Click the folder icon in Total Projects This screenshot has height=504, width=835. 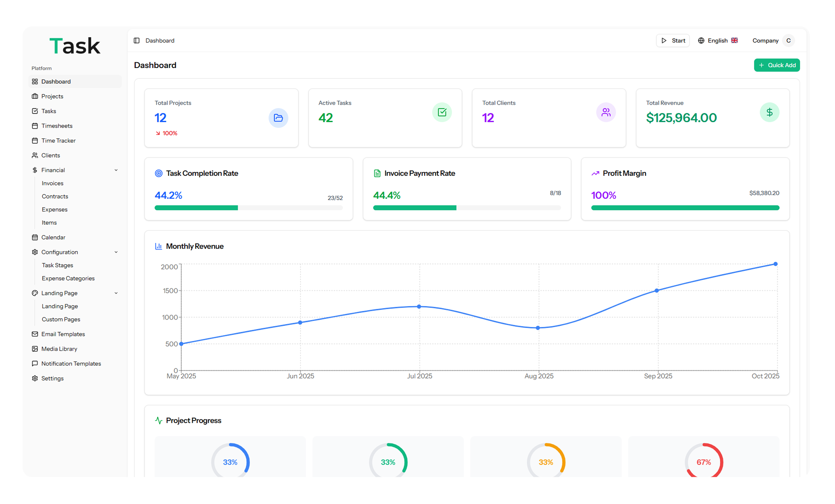click(x=278, y=118)
